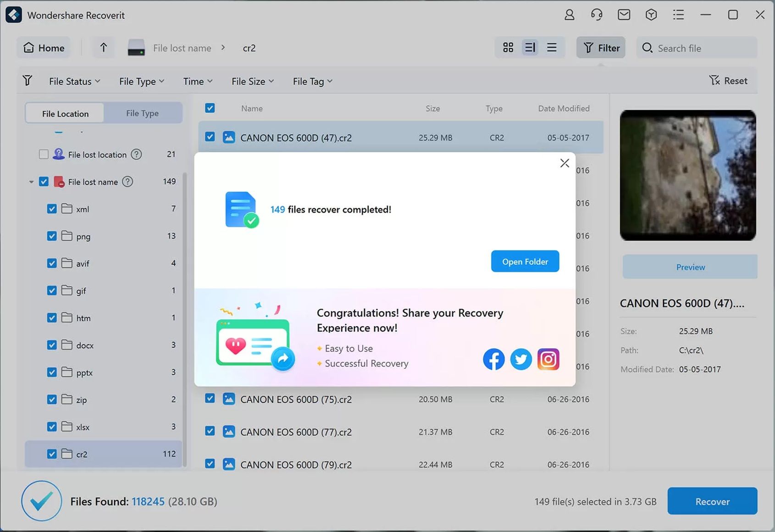Share recovery on Facebook icon
Screen dimensions: 775x532
(x=493, y=359)
